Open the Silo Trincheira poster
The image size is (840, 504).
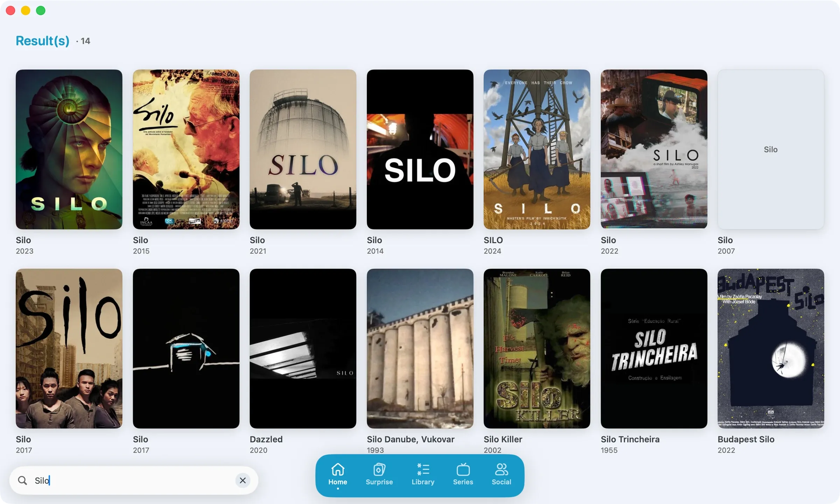tap(654, 349)
